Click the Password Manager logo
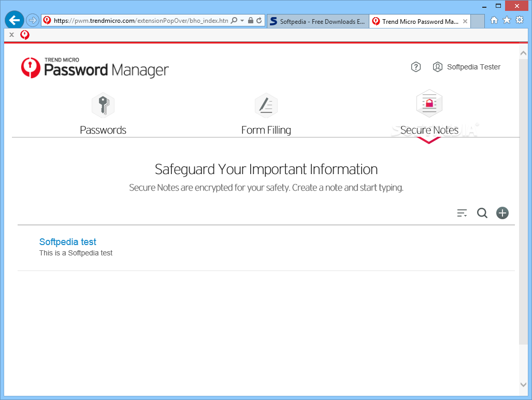The height and width of the screenshot is (400, 532). click(x=95, y=68)
